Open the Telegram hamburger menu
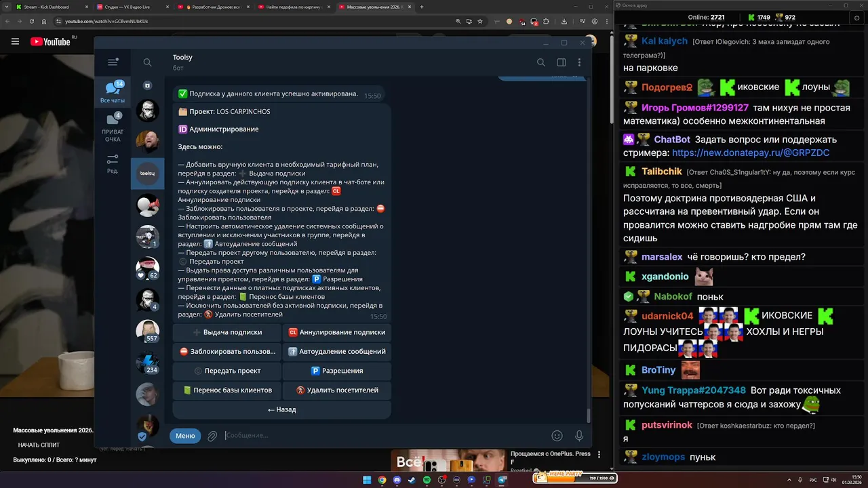The image size is (868, 488). (x=113, y=62)
